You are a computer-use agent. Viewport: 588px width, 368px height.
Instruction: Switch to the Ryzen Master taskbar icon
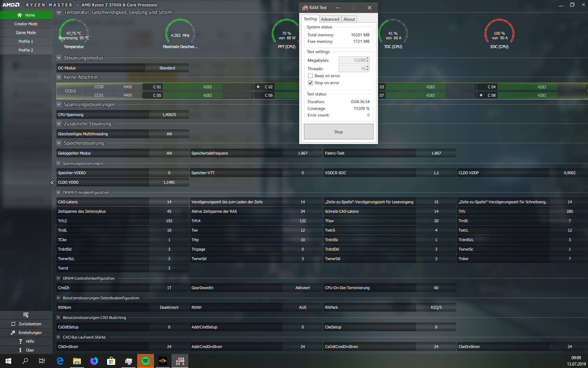pyautogui.click(x=163, y=361)
